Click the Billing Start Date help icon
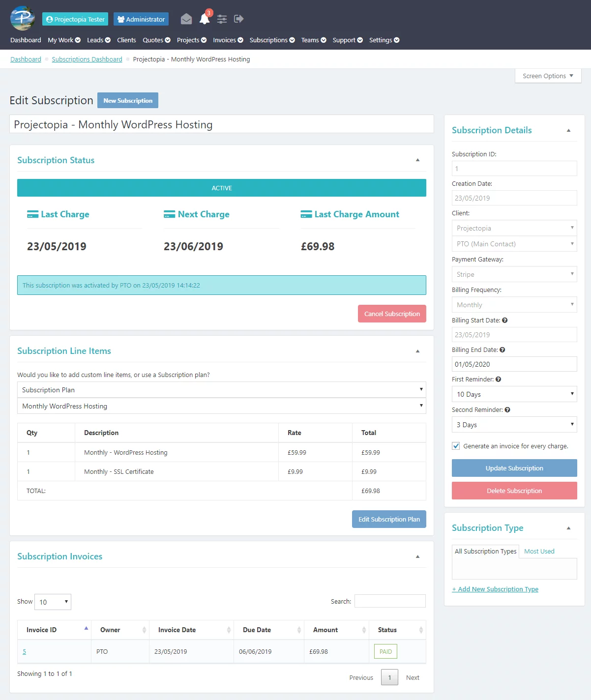Viewport: 591px width, 700px height. (505, 321)
